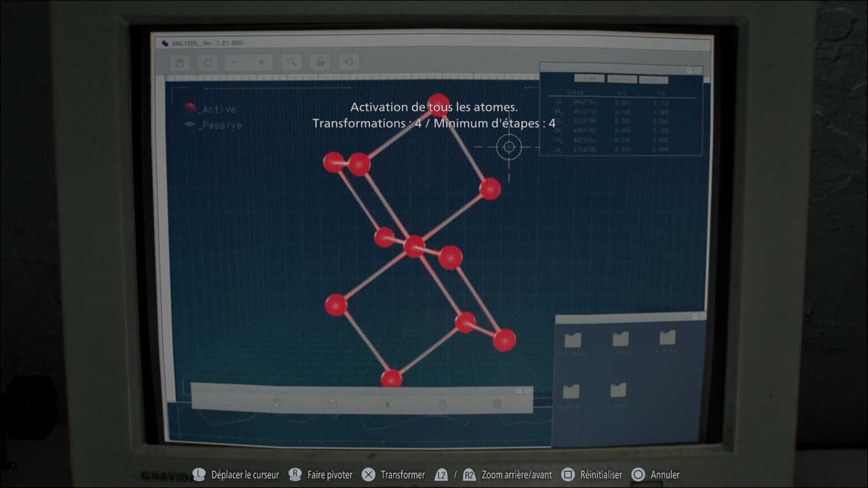The image size is (868, 488).
Task: Select the 3D cube view icon
Action: 332,404
